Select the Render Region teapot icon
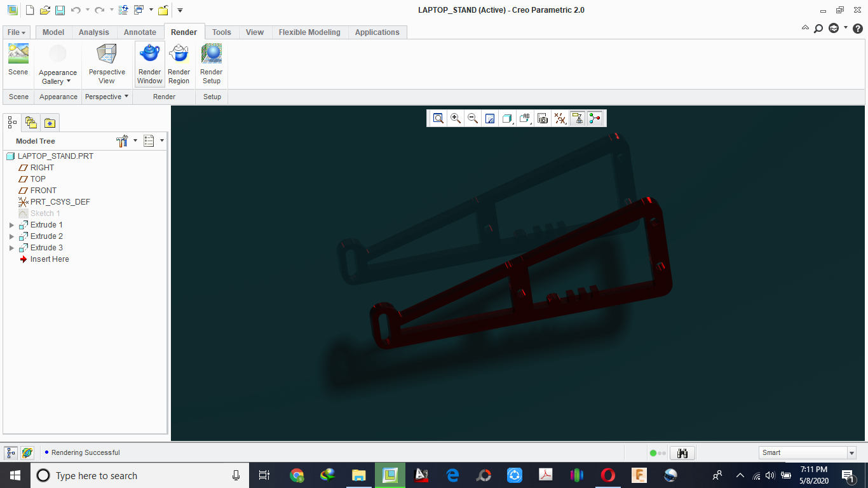 coord(179,54)
